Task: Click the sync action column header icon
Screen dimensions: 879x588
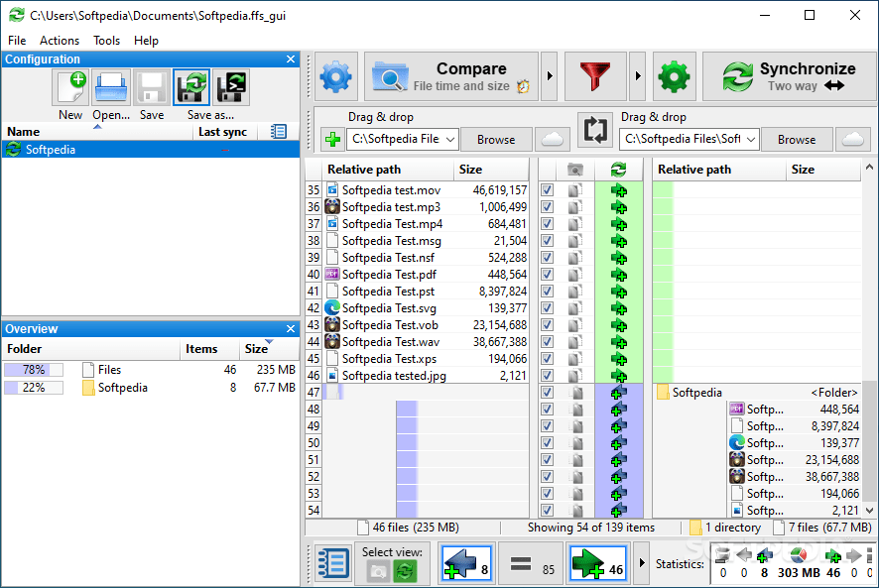Action: click(x=618, y=170)
